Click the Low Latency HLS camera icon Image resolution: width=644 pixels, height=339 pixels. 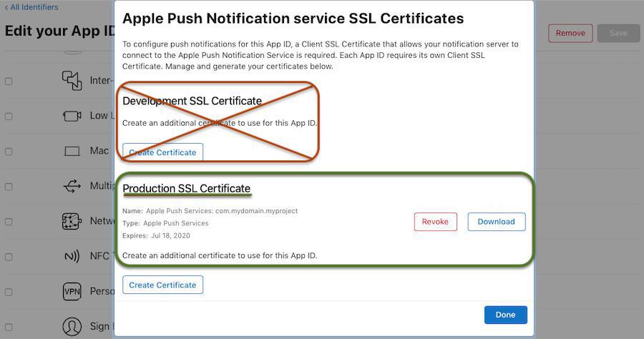click(72, 116)
